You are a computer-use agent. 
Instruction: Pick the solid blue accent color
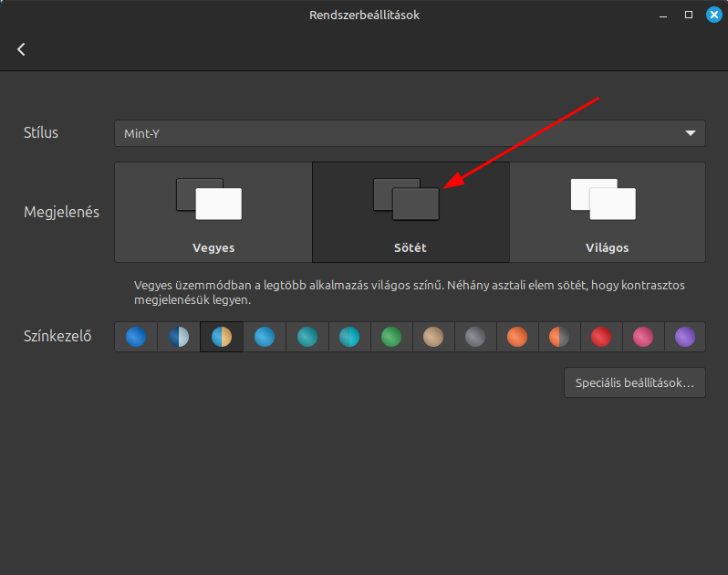136,337
